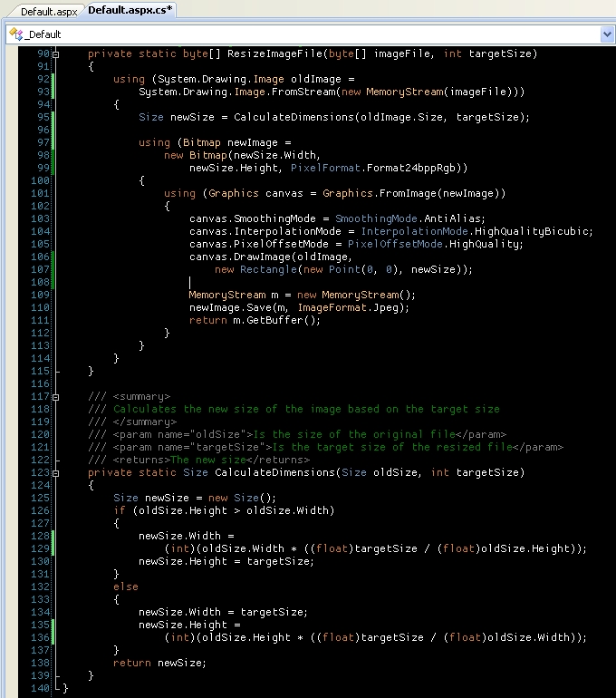Click 'MemoryStream m' on line 109
The image size is (616, 698).
(x=234, y=295)
